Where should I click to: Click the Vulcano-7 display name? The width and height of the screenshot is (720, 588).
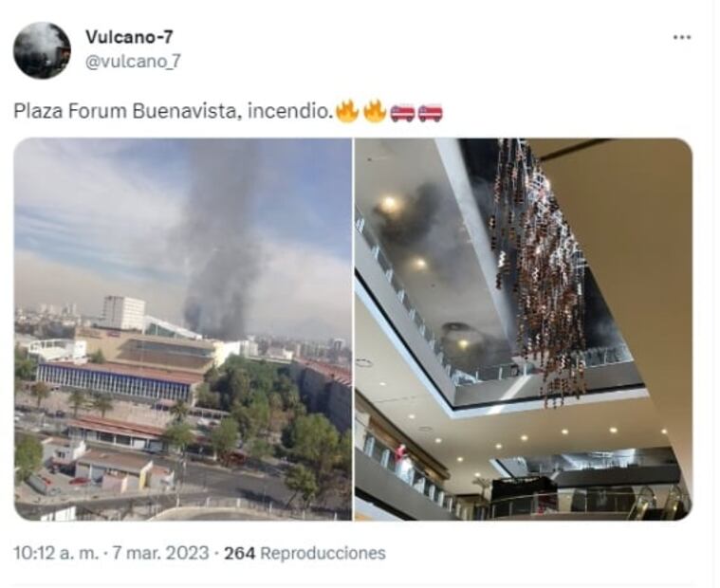coord(129,37)
